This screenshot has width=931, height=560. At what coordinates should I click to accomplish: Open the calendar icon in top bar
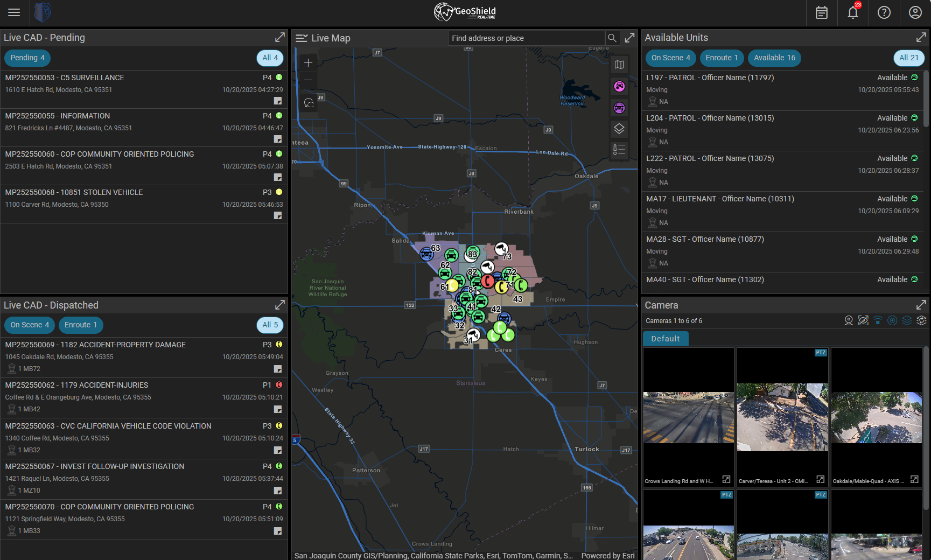click(822, 12)
